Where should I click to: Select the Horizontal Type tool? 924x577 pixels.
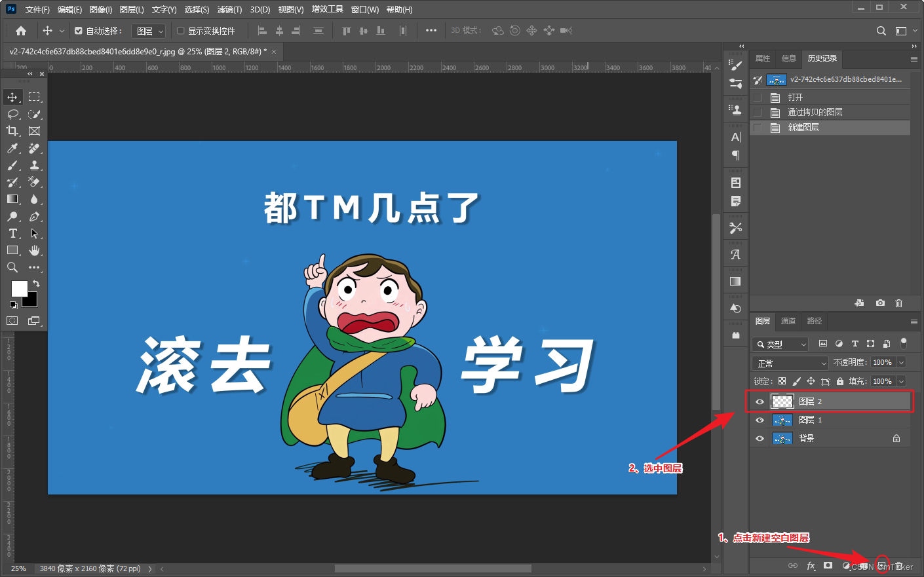[x=12, y=233]
